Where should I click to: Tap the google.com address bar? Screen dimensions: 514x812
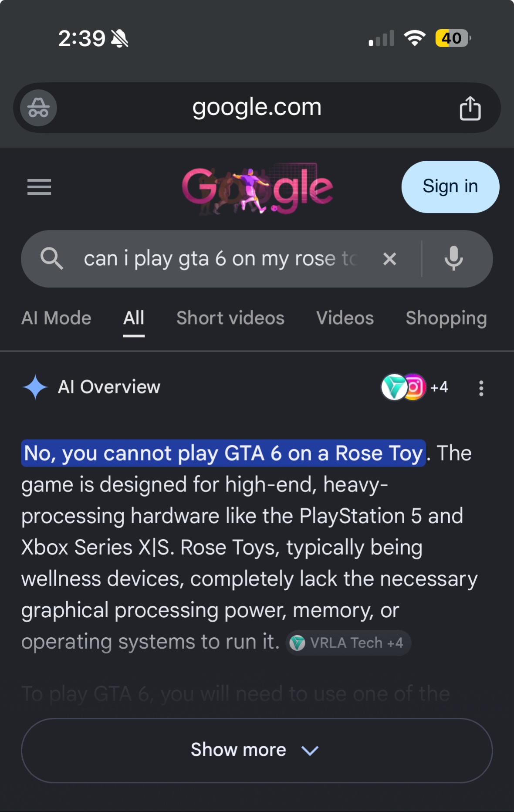257,108
